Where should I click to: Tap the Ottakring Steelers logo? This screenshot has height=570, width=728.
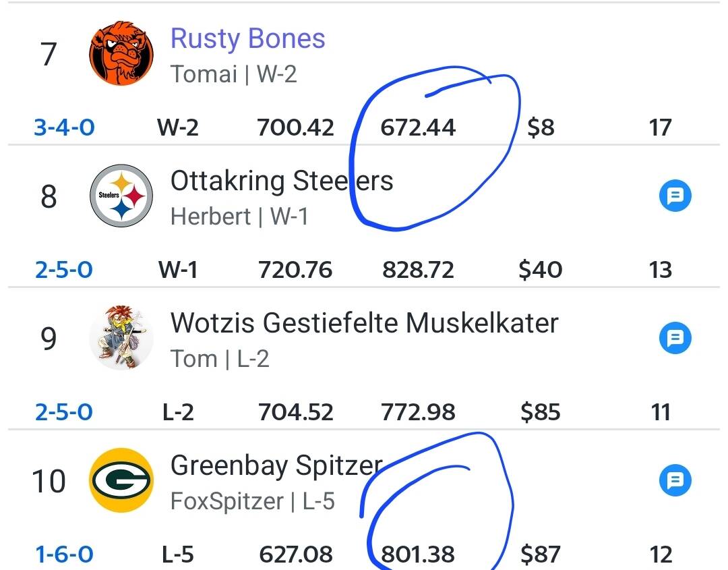121,196
